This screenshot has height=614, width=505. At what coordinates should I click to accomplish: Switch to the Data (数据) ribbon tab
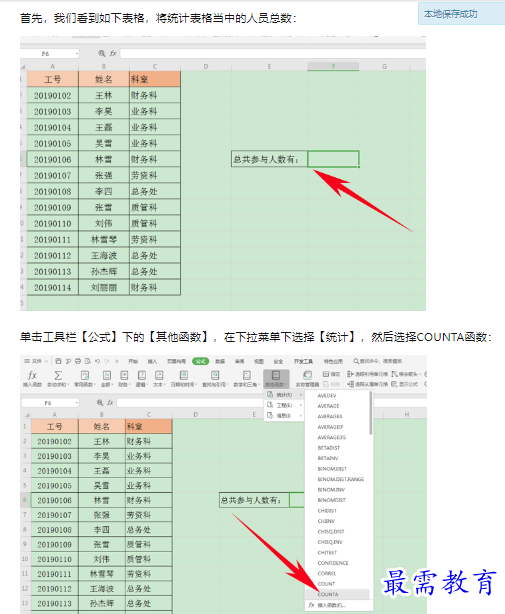coord(220,361)
